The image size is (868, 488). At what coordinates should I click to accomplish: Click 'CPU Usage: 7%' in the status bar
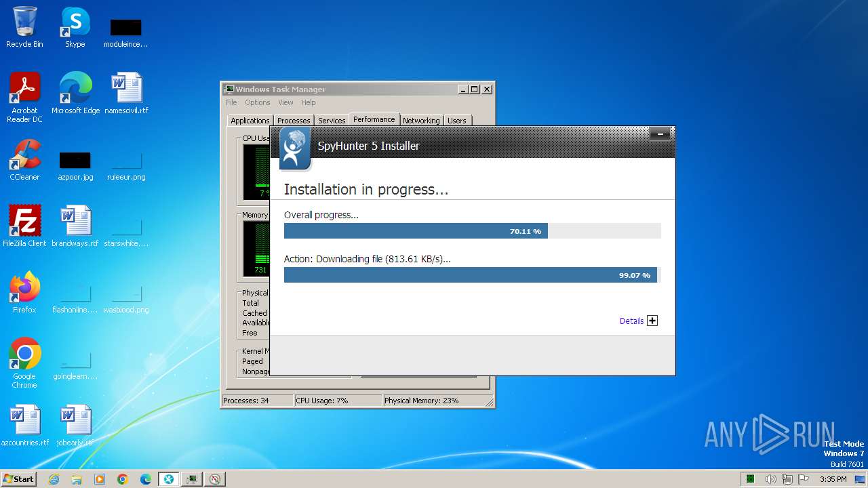tap(338, 401)
